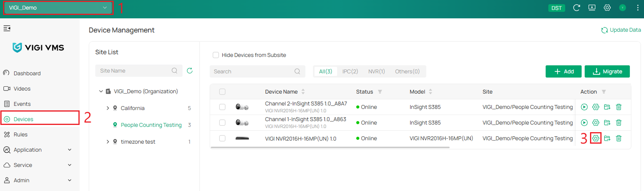Check the Channel 2-InSight S385 row checkbox
The width and height of the screenshot is (644, 191).
tap(222, 107)
